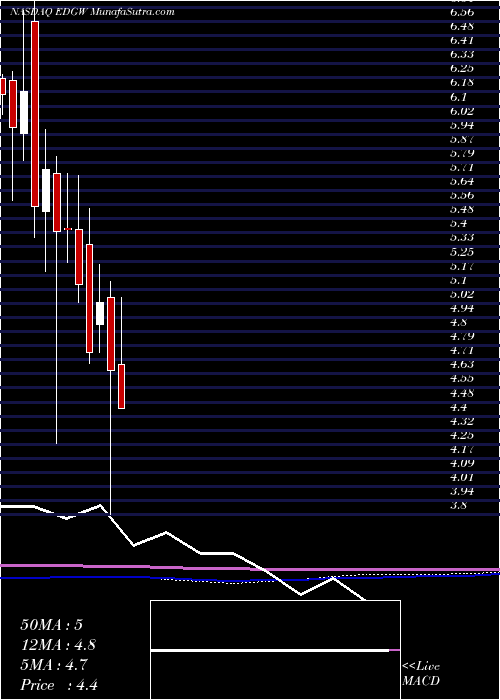This screenshot has width=500, height=700.
Task: Click the white candlestick near 4.94
Action: point(100,313)
